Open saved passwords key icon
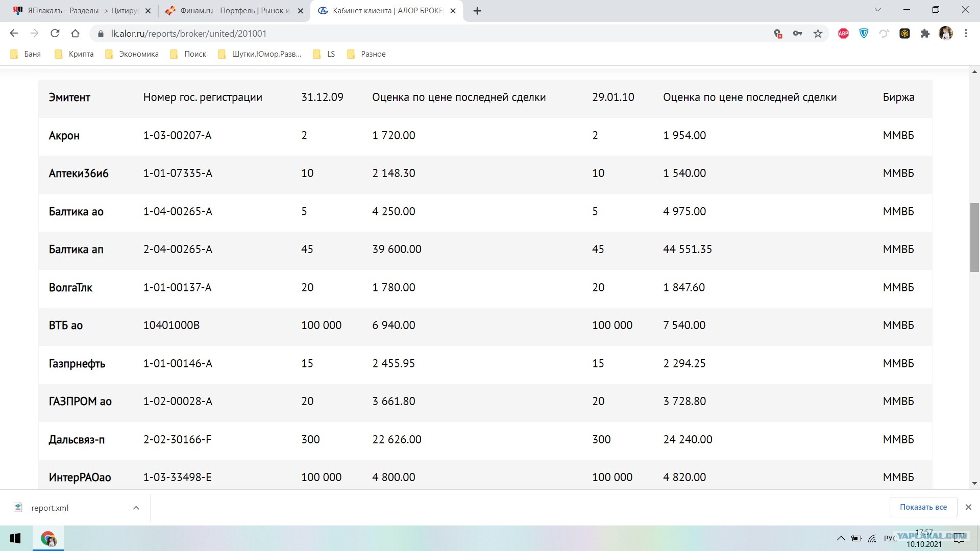Viewport: 980px width, 551px height. (797, 34)
